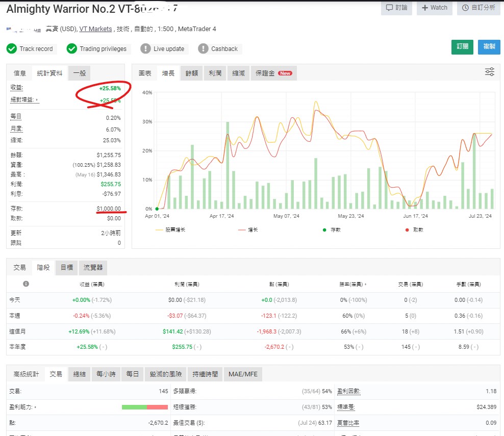
Task: Click the green 訂閱 subscribe button
Action: [462, 47]
